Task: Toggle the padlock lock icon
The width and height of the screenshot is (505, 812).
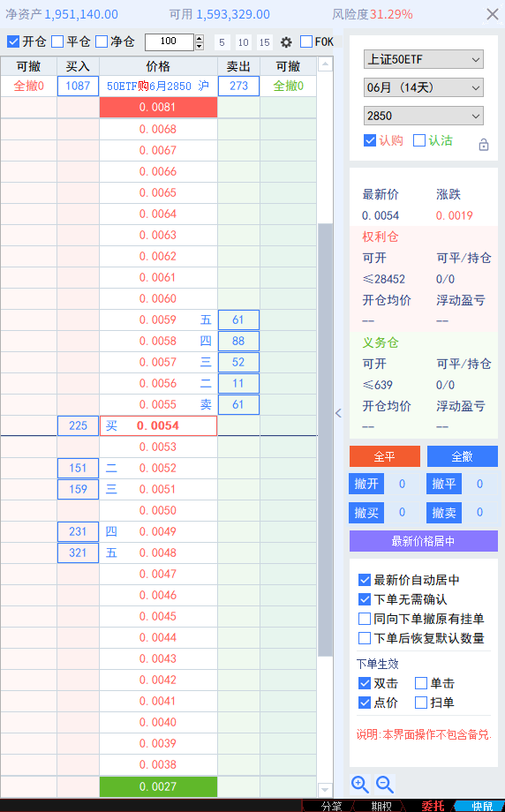Action: point(483,145)
